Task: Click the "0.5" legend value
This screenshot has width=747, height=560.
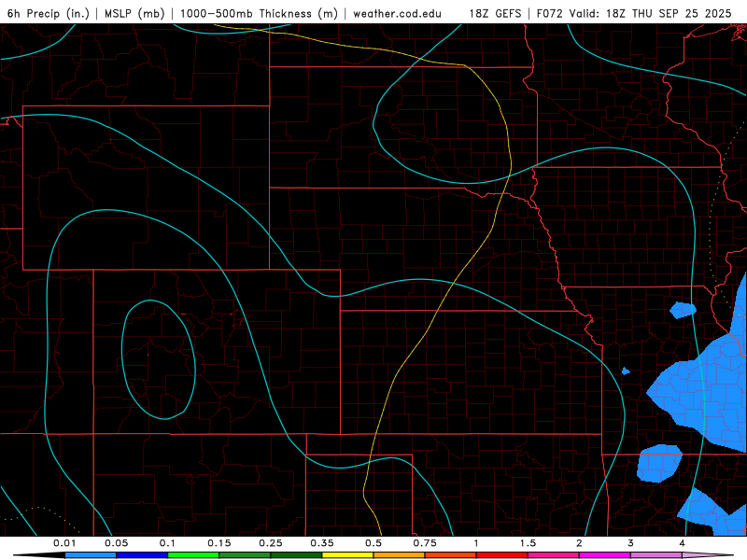Action: (x=373, y=543)
